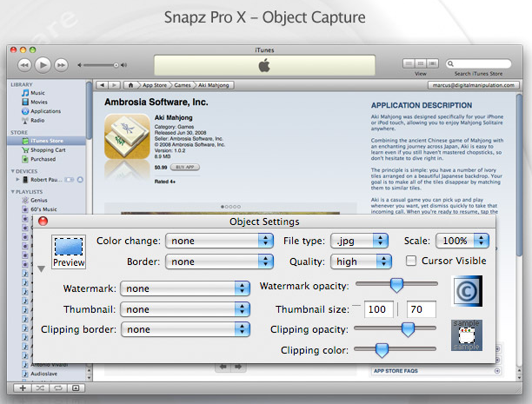The width and height of the screenshot is (532, 404).
Task: Click the BUY APP button
Action: coord(185,167)
